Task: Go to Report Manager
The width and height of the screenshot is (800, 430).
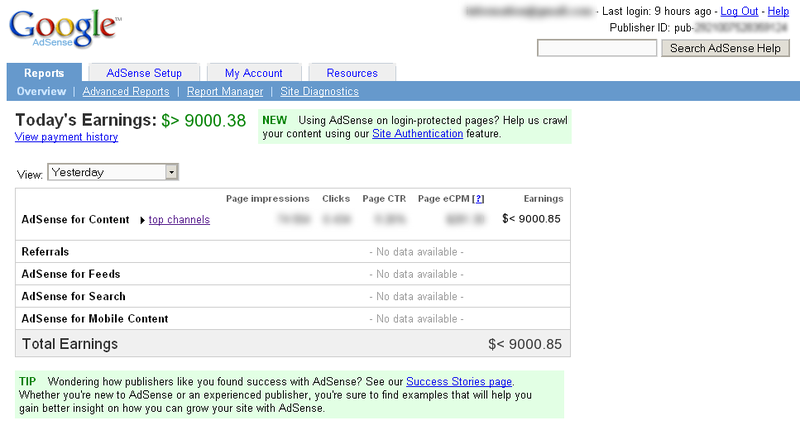Action: point(224,92)
